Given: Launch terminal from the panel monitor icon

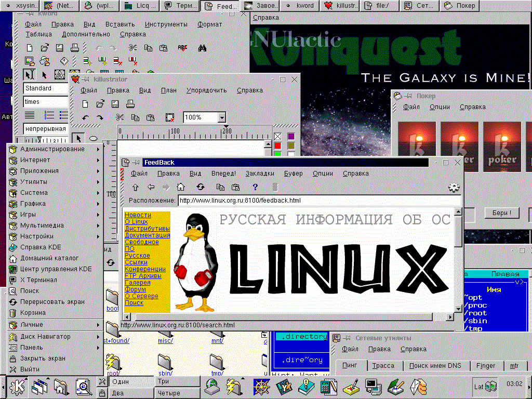Looking at the screenshot, I should coord(373,387).
